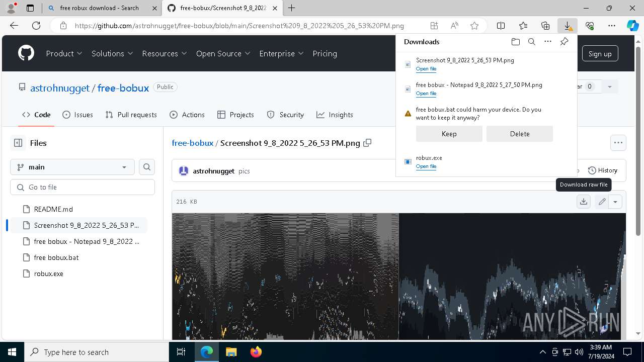Toggle the read aloud icon
This screenshot has height=362, width=644.
click(x=454, y=26)
